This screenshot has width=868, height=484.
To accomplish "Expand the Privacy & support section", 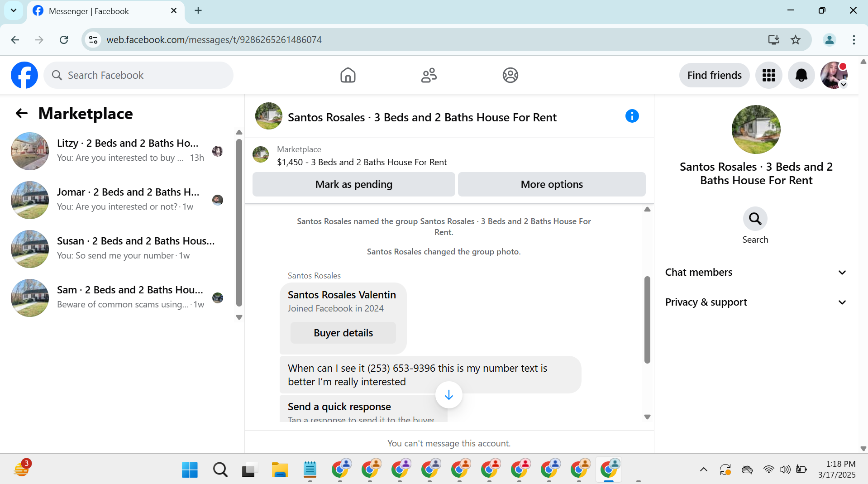I will [755, 302].
